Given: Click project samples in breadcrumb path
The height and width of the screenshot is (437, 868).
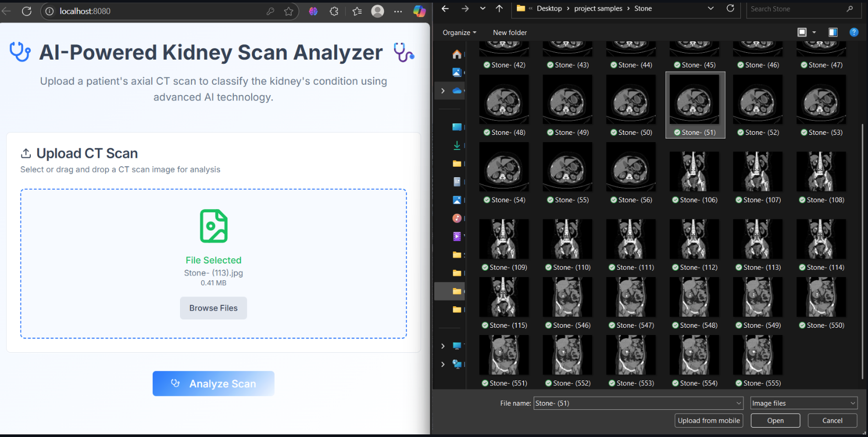Looking at the screenshot, I should coord(598,8).
